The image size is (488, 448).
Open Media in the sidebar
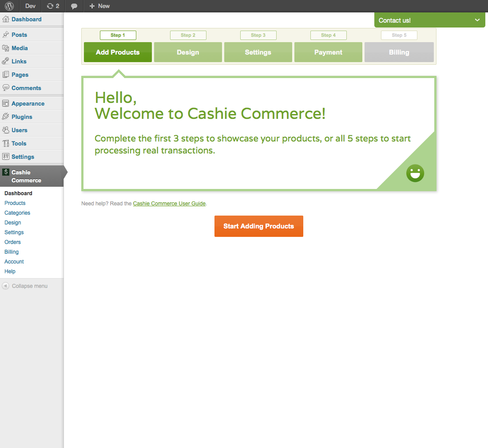(20, 48)
